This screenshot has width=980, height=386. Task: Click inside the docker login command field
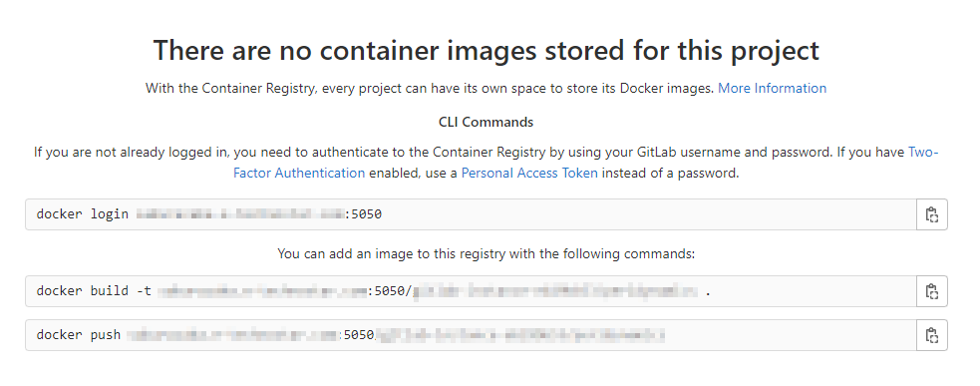coord(471,214)
